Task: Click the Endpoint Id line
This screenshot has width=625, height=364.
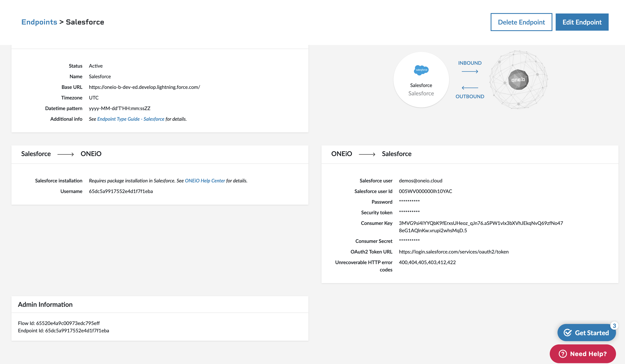Action: click(63, 331)
